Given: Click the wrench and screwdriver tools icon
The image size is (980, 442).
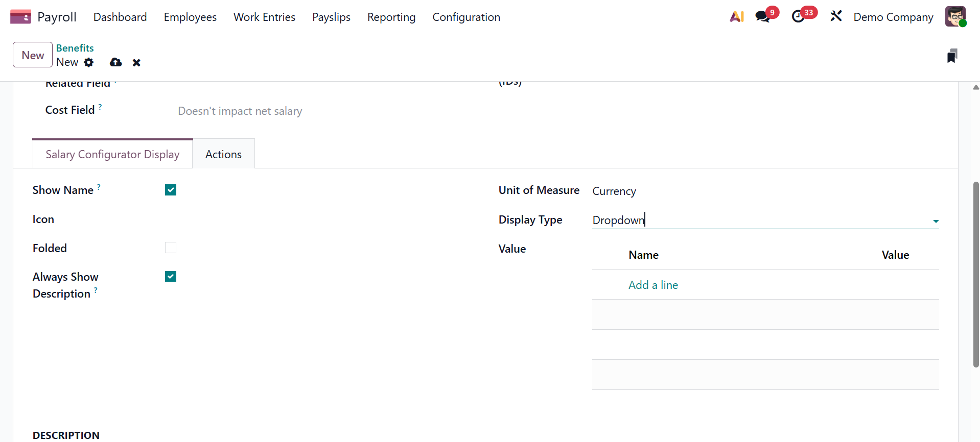Looking at the screenshot, I should pyautogui.click(x=836, y=17).
